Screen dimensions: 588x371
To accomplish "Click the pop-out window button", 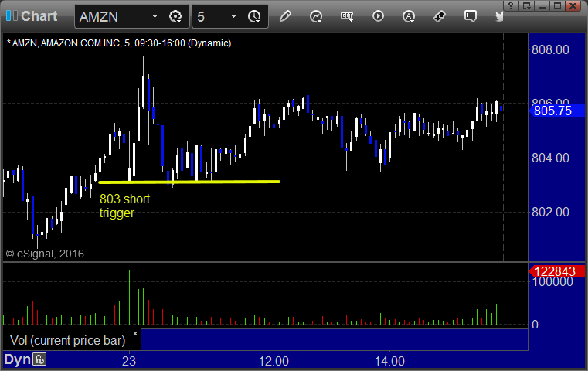I will point(526,5).
